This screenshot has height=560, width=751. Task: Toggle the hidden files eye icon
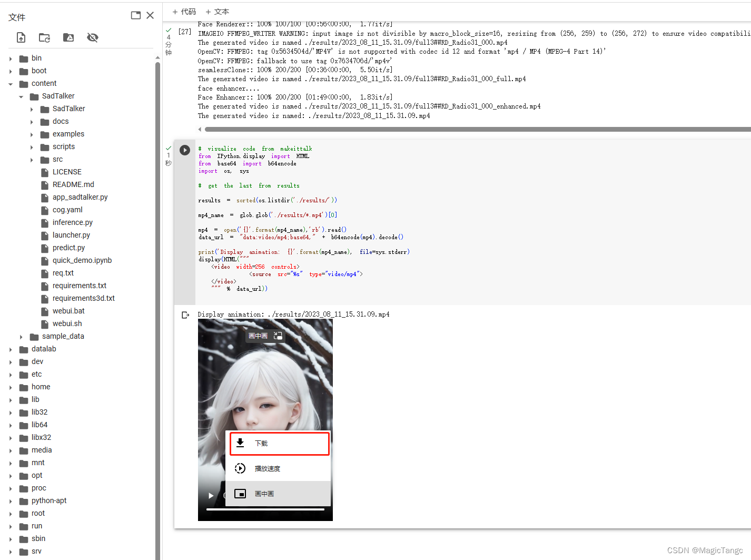pyautogui.click(x=93, y=37)
